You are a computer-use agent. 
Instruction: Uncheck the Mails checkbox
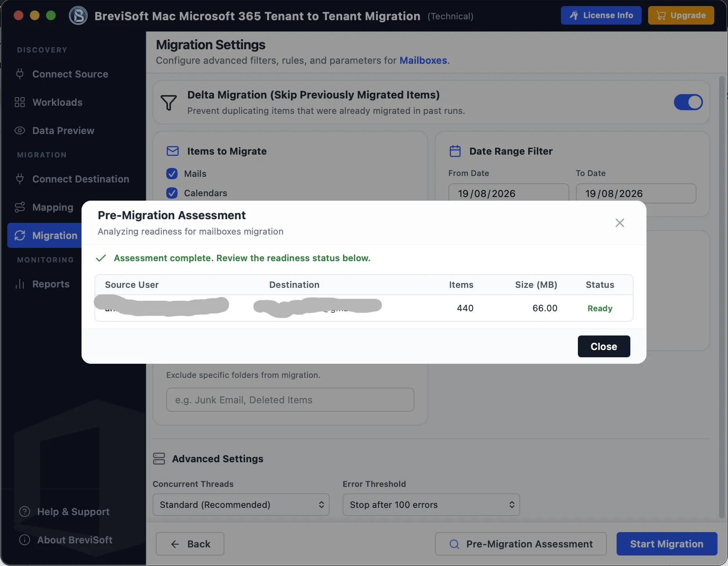[x=172, y=174]
